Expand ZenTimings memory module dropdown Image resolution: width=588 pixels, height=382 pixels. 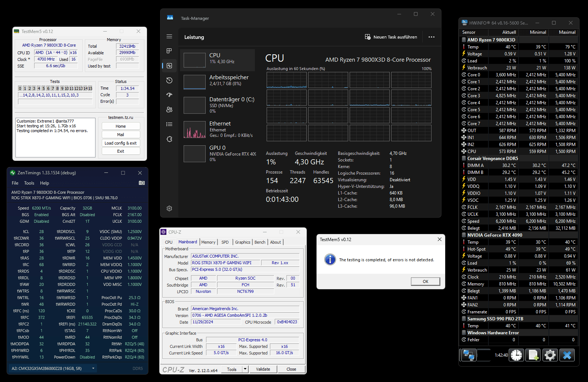(93, 368)
